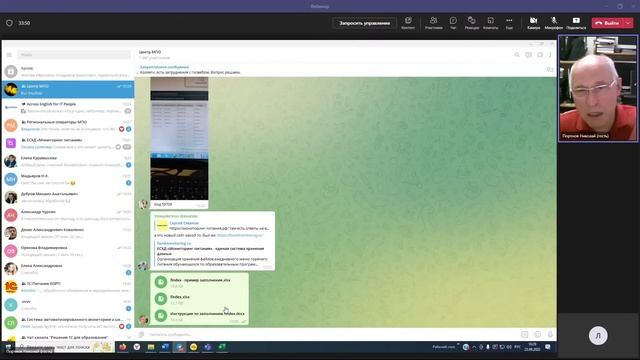Open chat with Денис Александрович Коваленко
Screen dimensions: 640x360
(x=68, y=233)
